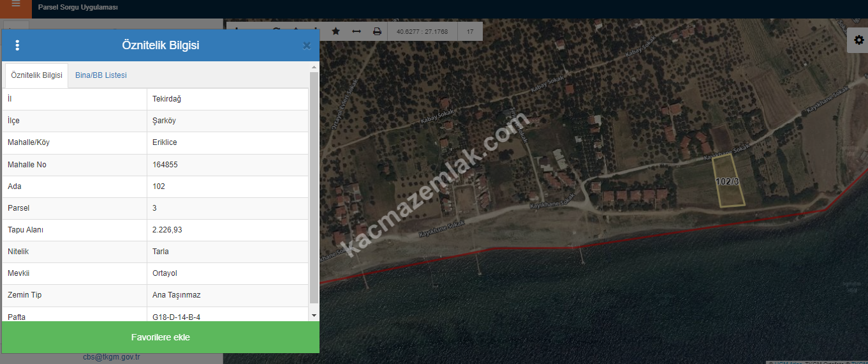868x364 pixels.
Task: Click the coordinate display 40.6277 : 27.1768
Action: click(x=422, y=31)
